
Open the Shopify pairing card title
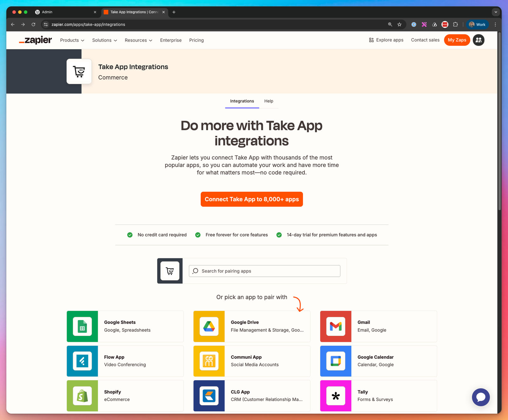coord(112,392)
